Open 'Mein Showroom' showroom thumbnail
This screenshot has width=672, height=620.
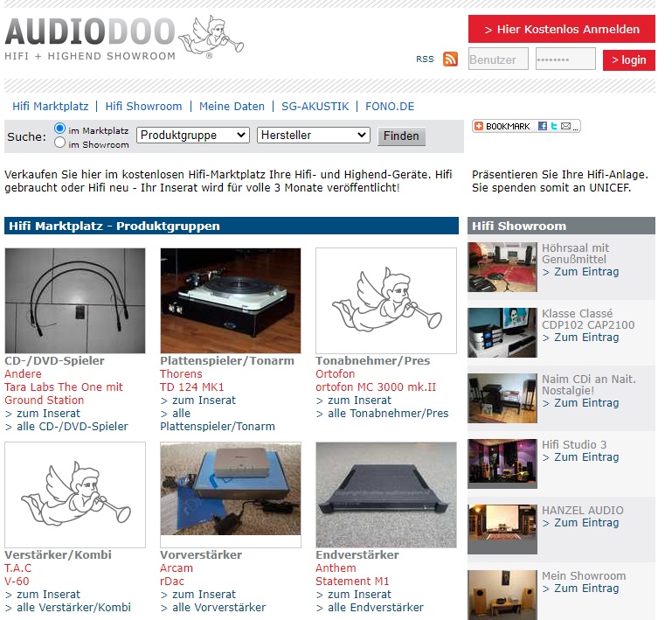(502, 595)
